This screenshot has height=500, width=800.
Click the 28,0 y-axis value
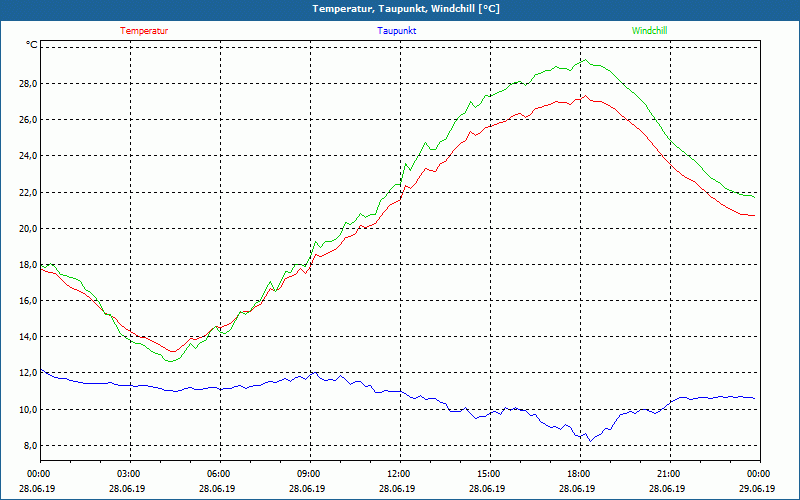point(28,84)
